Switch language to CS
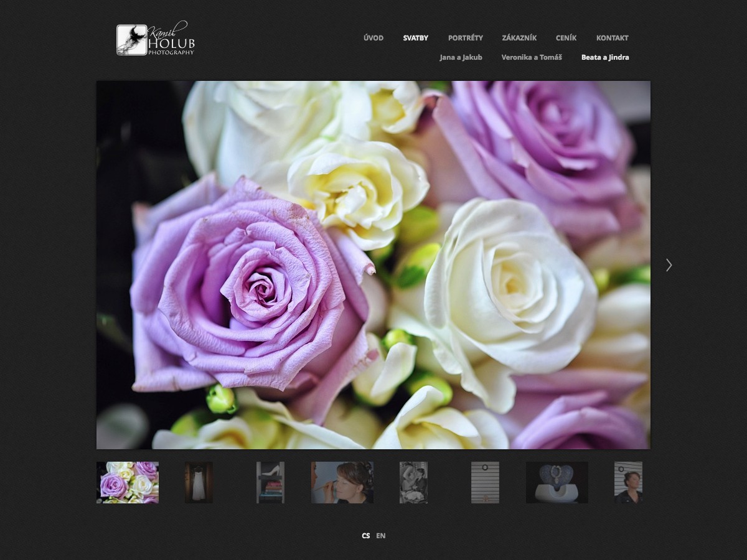747x560 pixels. [x=366, y=536]
